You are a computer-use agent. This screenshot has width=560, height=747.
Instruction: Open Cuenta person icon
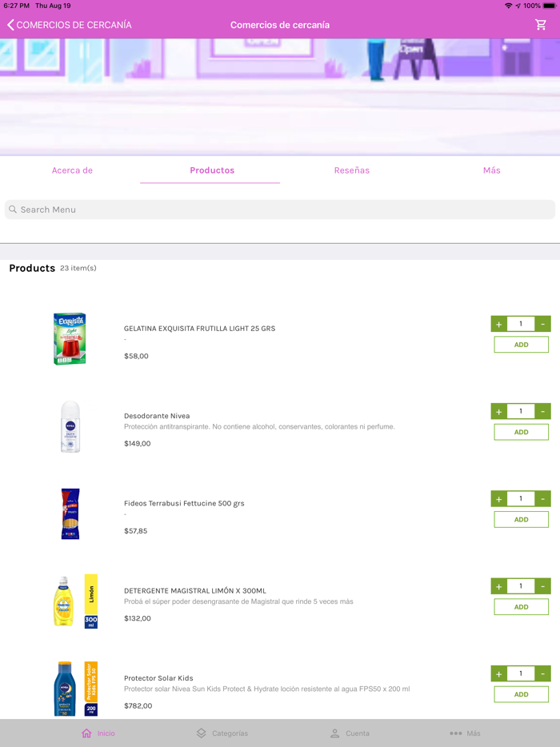coord(335,733)
